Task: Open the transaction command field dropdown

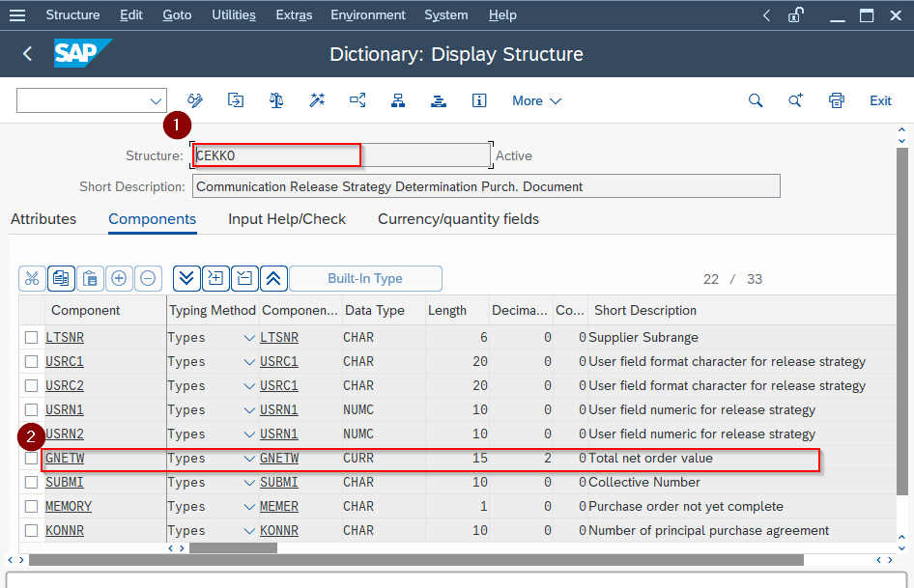Action: (x=155, y=100)
